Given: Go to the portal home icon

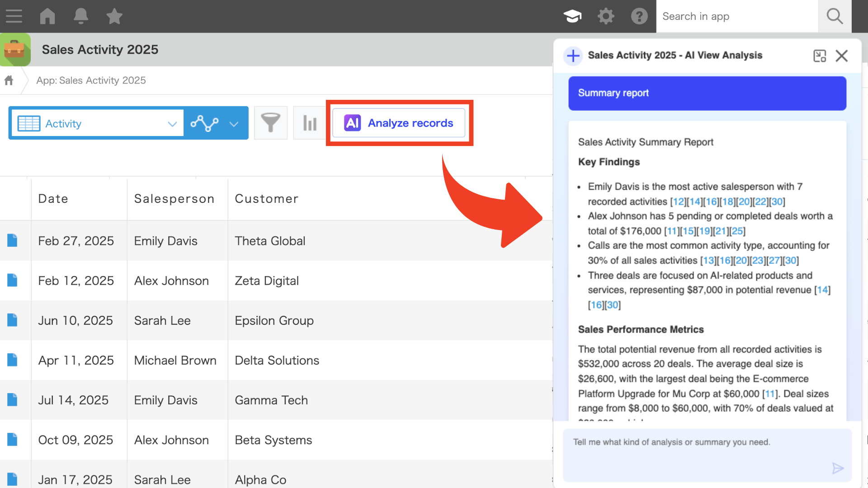Looking at the screenshot, I should pos(47,16).
